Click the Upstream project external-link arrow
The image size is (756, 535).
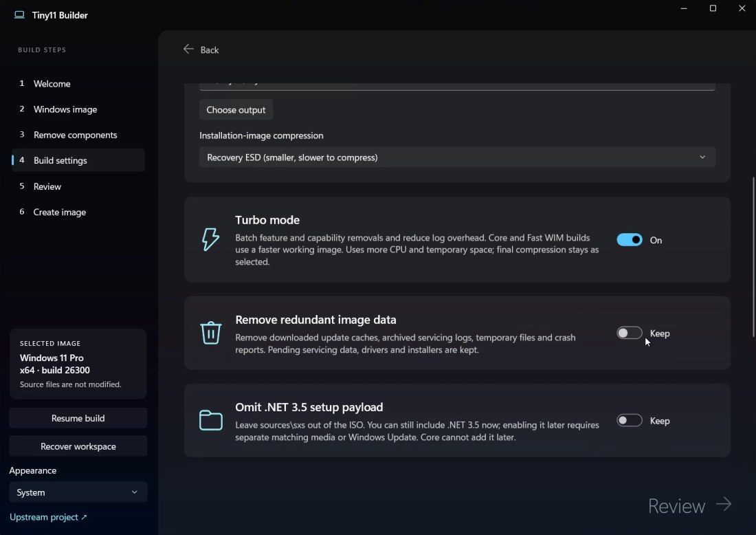coord(84,517)
